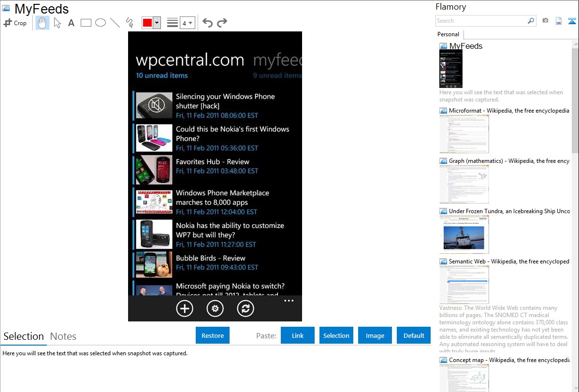Screen dimensions: 579x392
Task: Switch to the Notes tab
Action: point(63,336)
